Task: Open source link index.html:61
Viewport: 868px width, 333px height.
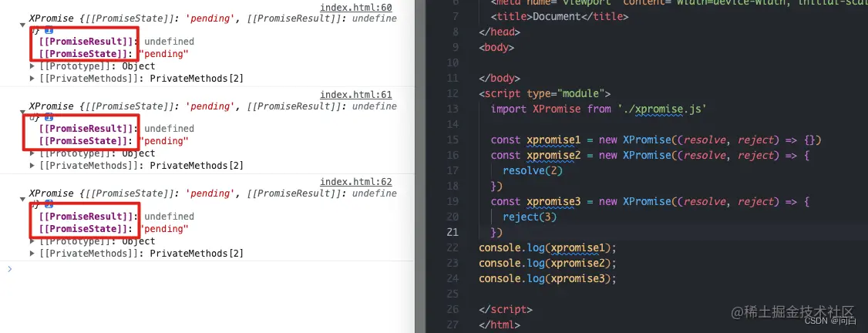Action: [x=356, y=95]
